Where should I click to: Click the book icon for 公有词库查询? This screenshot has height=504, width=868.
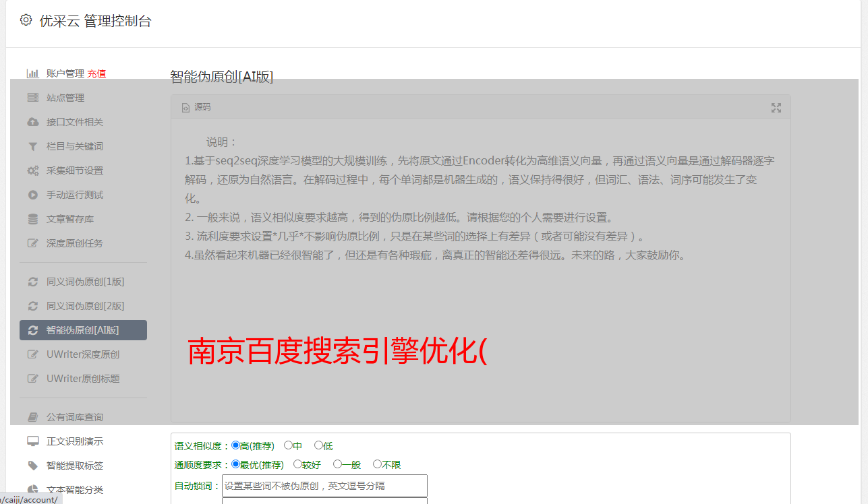coord(32,417)
